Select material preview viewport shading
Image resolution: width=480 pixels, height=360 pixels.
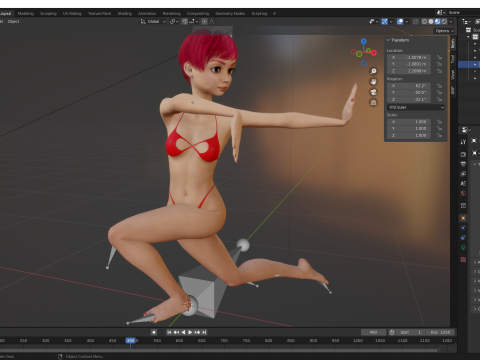[x=438, y=22]
